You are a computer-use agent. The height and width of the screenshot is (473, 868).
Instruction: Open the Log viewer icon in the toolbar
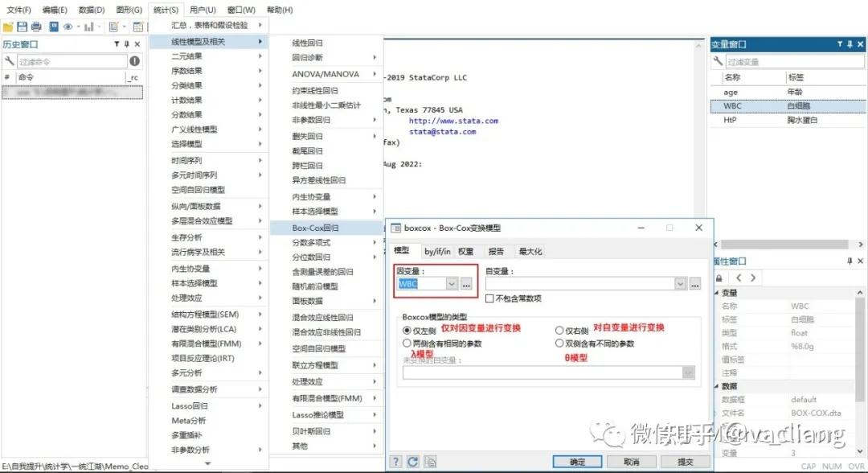[x=53, y=27]
